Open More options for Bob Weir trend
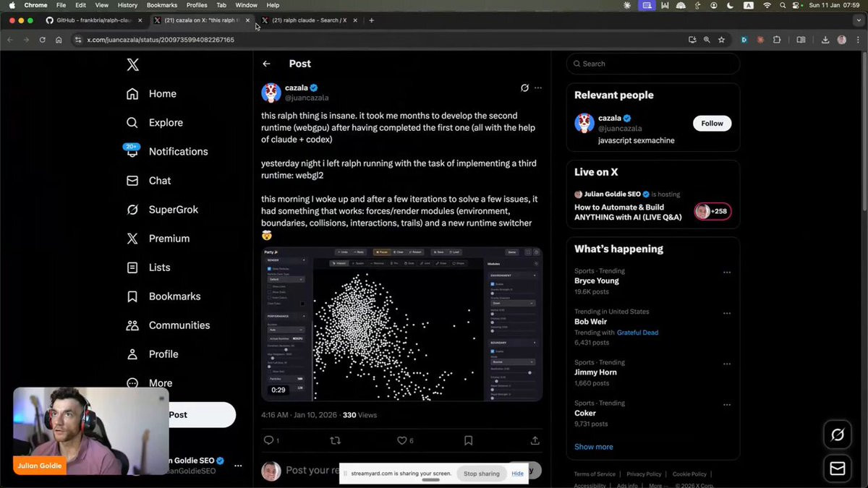 726,313
